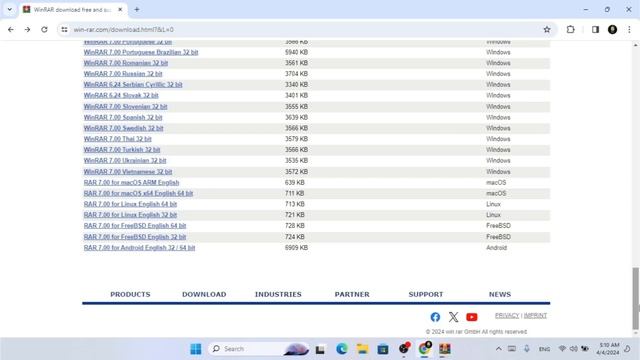This screenshot has height=360, width=640.
Task: Click the address bar URL field
Action: (306, 29)
